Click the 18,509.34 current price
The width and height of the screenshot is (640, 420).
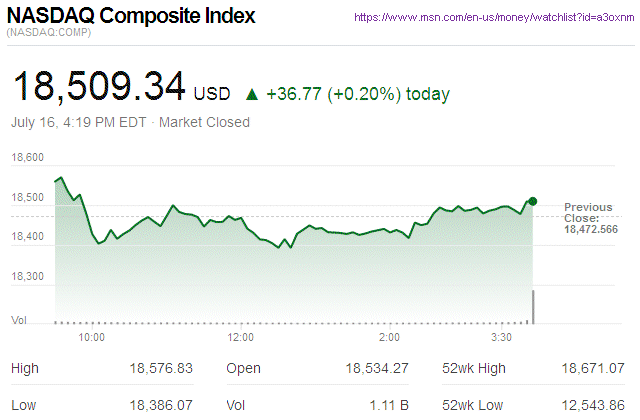click(98, 88)
